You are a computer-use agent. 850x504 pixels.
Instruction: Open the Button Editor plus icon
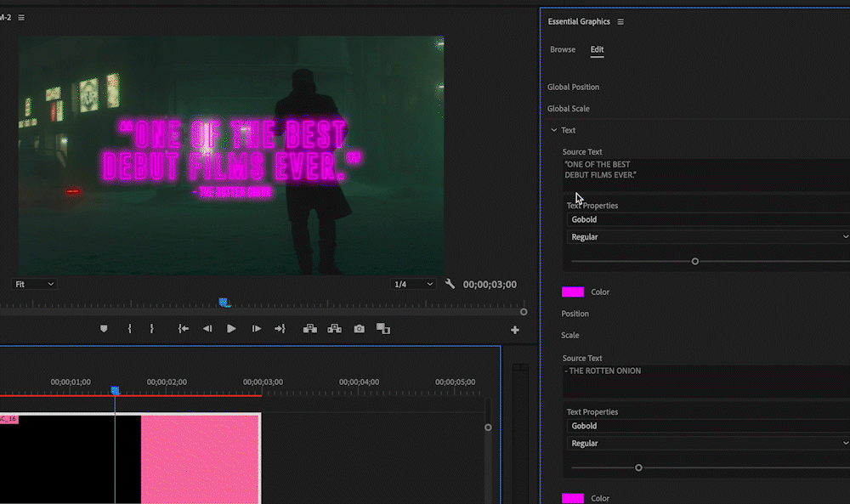tap(514, 330)
